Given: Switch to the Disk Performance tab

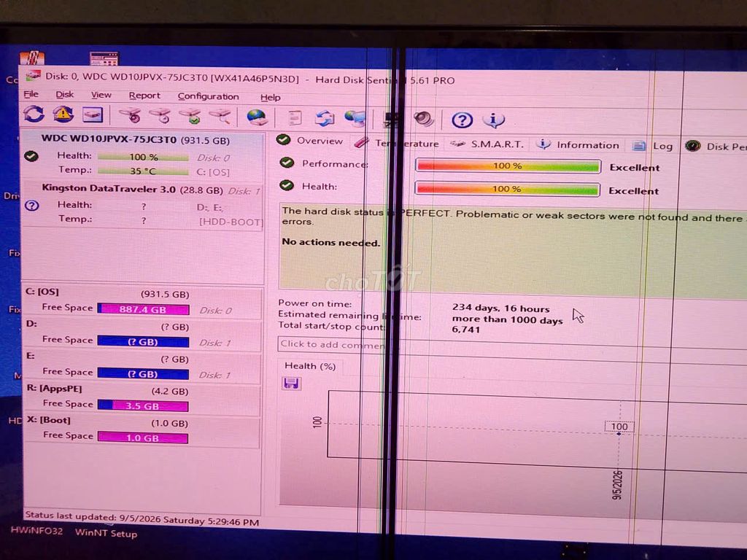Looking at the screenshot, I should pos(716,147).
